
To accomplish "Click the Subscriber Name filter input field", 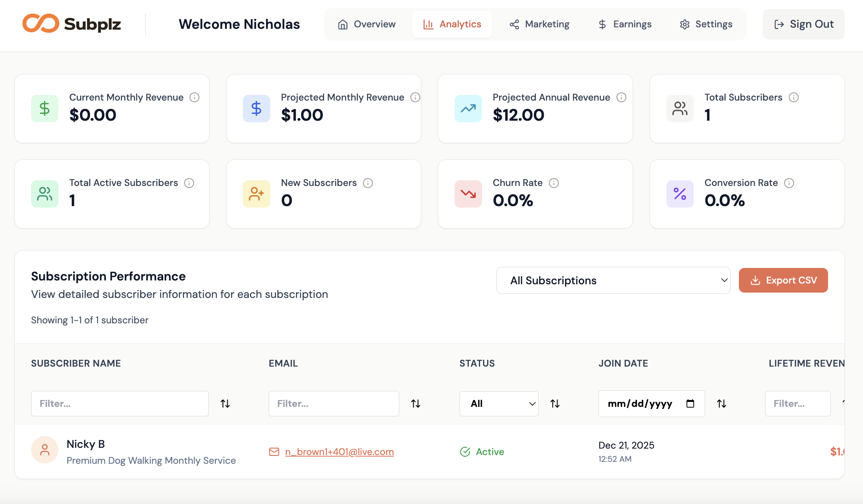I will pyautogui.click(x=119, y=403).
